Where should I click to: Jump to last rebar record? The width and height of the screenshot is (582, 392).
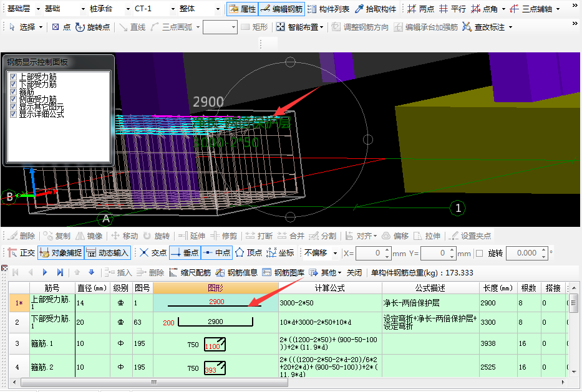tap(60, 272)
